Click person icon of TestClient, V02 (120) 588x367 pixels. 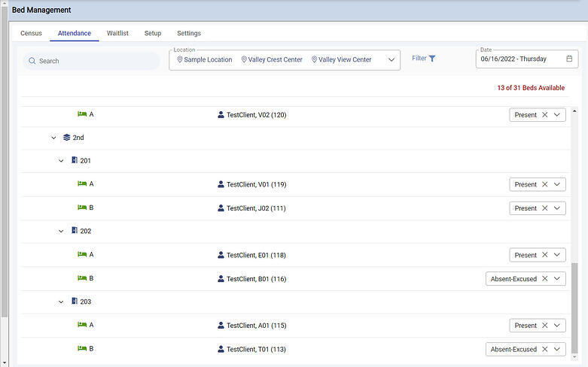pos(221,114)
